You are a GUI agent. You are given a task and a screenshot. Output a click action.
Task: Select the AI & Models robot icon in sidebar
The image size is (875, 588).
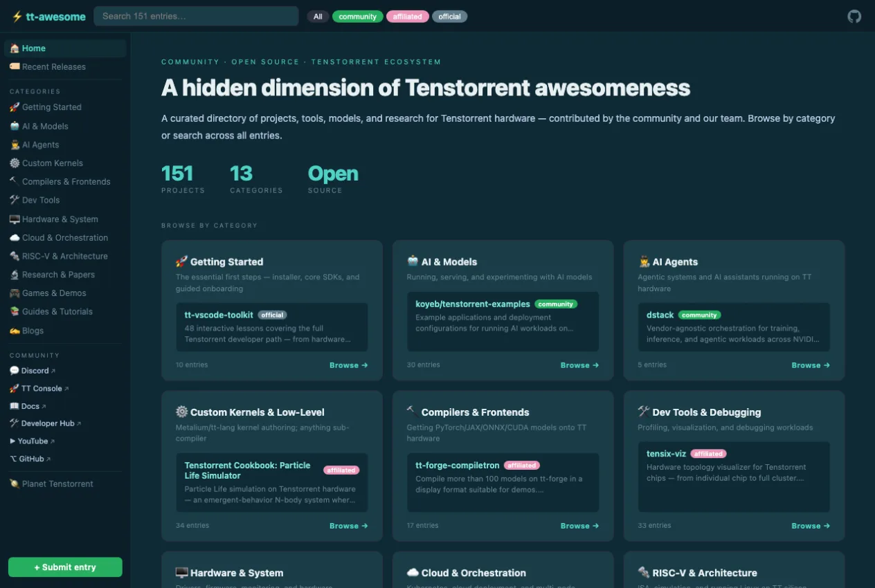coord(15,126)
